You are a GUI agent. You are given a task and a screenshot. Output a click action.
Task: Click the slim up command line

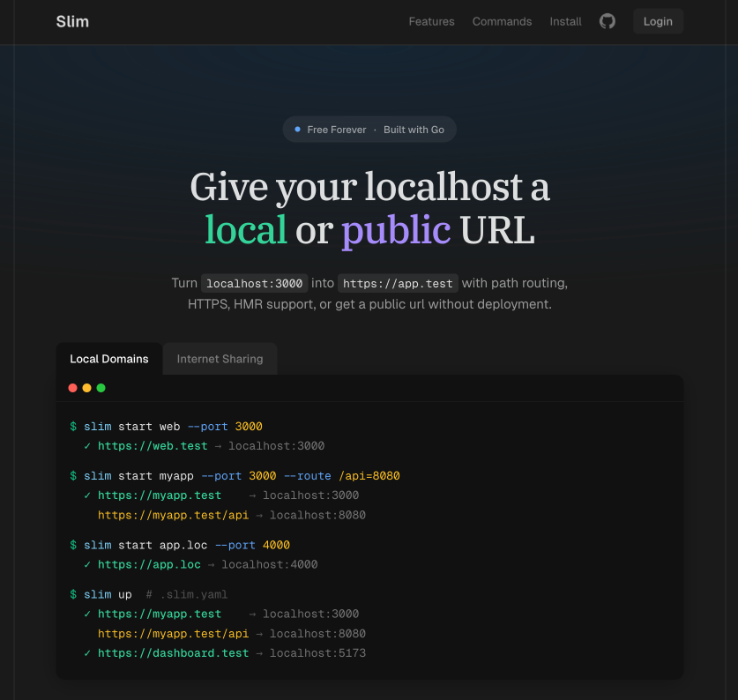pos(108,594)
